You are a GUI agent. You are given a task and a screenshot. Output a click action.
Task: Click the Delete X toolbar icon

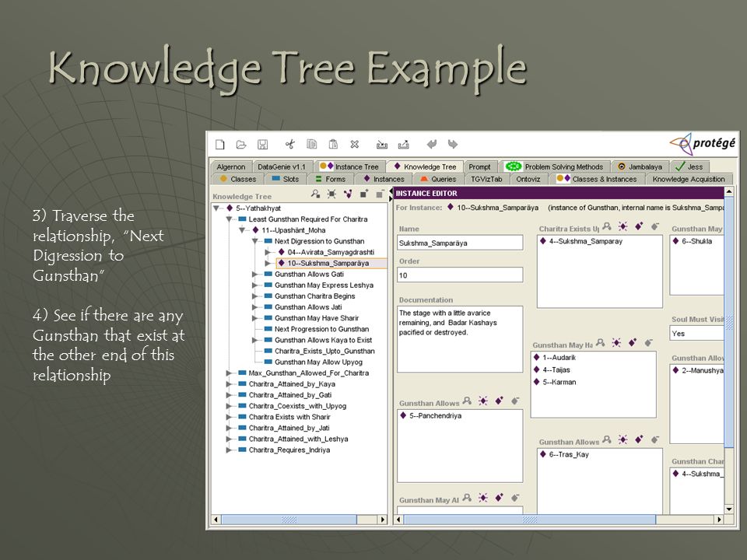tap(355, 145)
